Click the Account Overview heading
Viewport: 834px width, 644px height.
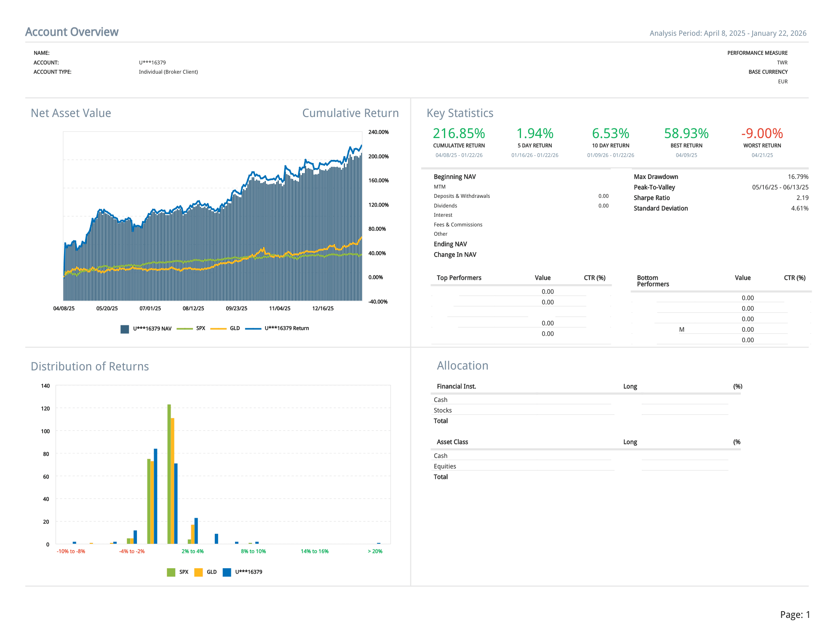pos(72,32)
